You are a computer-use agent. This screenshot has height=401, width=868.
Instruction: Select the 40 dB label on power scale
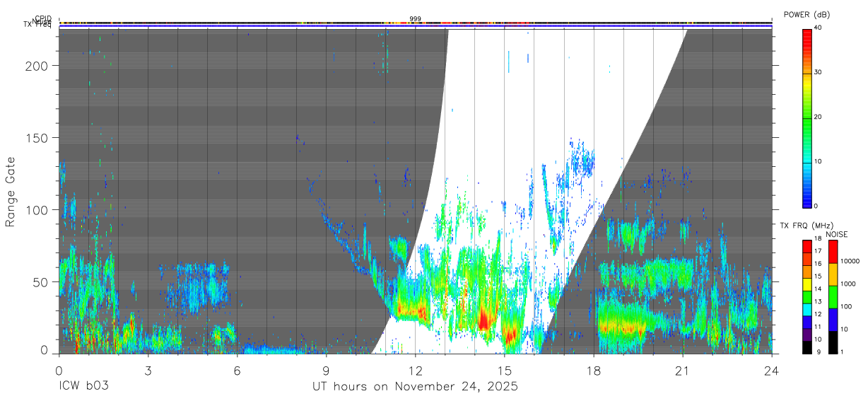817,28
